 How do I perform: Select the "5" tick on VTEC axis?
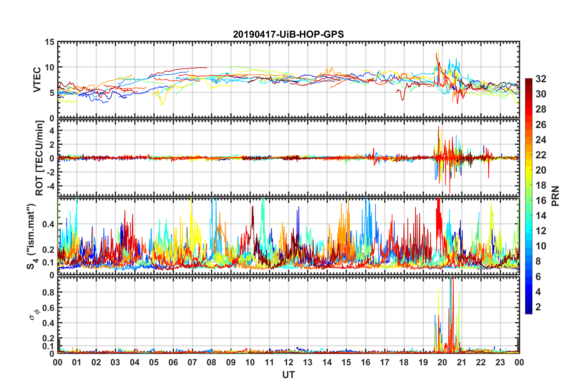click(52, 93)
